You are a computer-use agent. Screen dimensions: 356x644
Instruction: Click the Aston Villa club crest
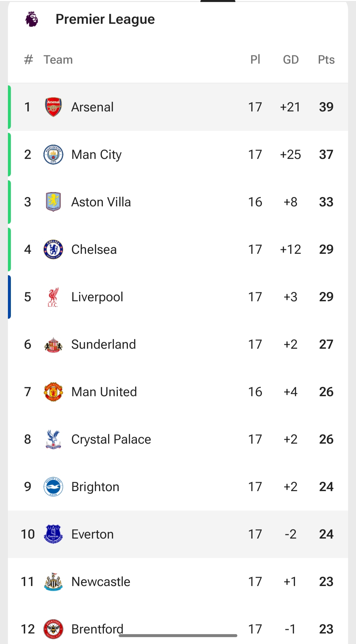[53, 202]
